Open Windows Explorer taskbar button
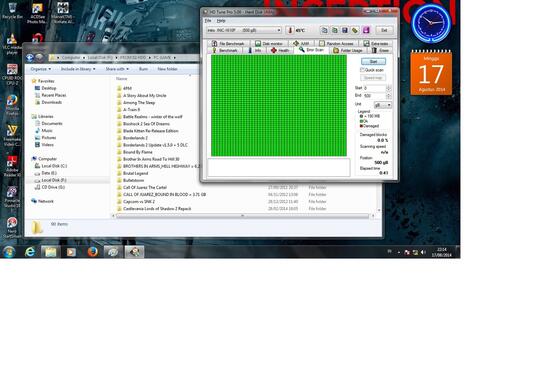 50,252
